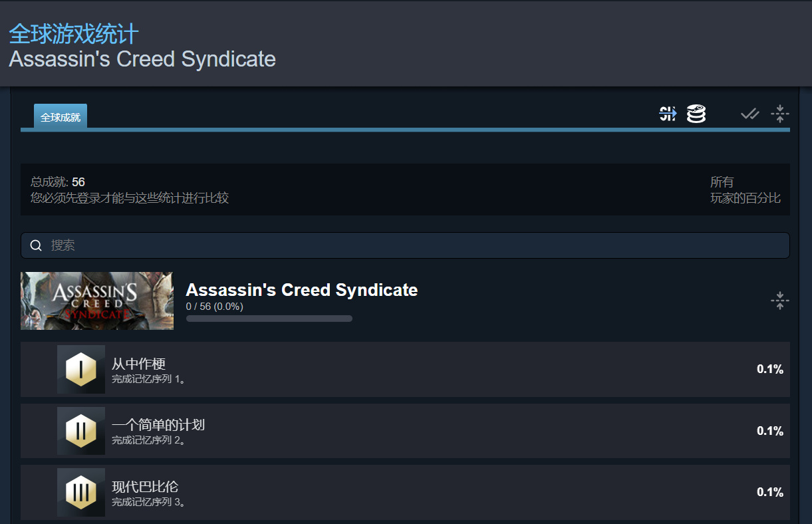
Task: Collapse all sections using the top toolbar arrows
Action: pos(779,114)
